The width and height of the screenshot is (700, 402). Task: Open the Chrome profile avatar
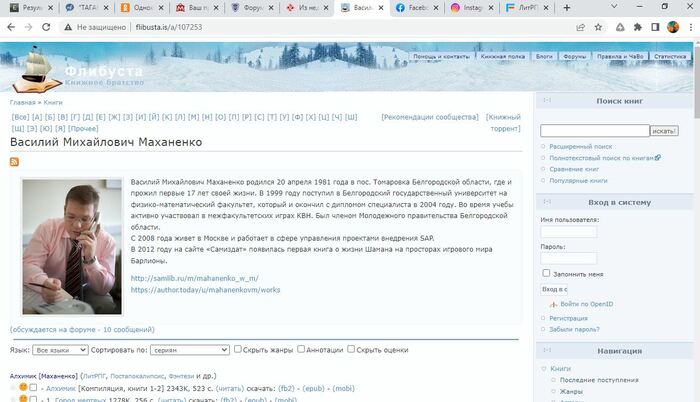click(673, 27)
